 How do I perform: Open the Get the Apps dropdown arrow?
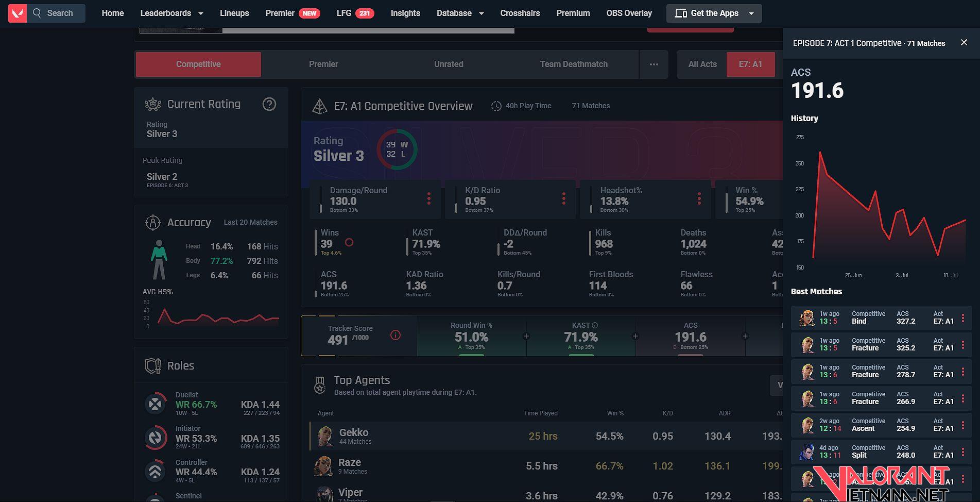pyautogui.click(x=751, y=13)
